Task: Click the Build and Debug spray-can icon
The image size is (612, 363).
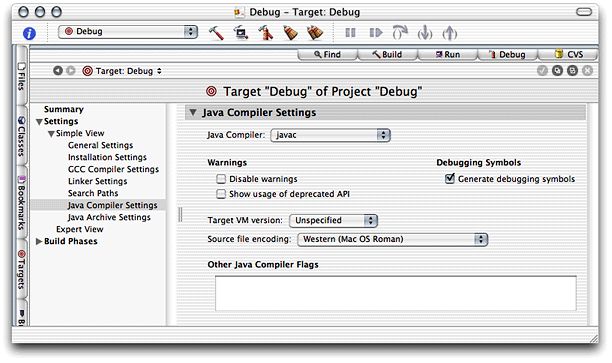Action: [265, 33]
